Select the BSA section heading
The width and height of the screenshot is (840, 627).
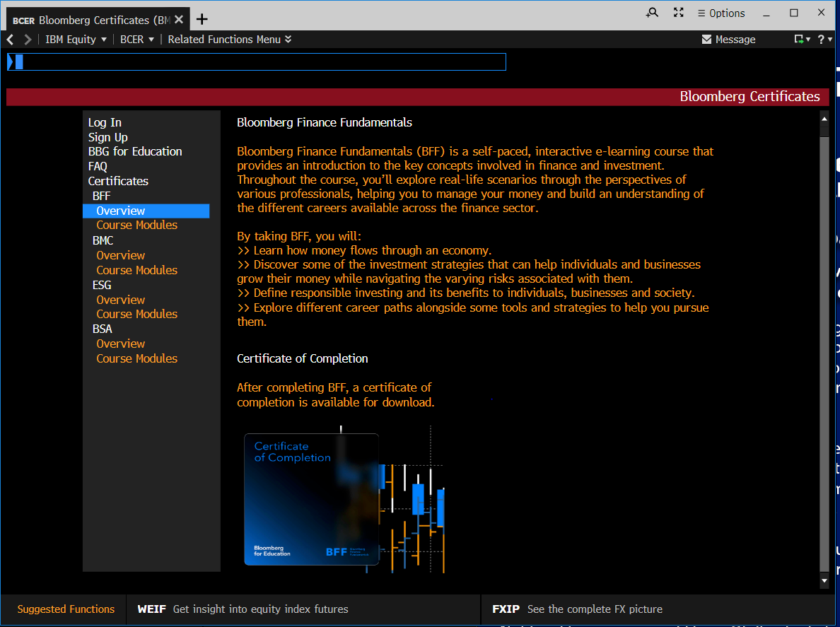coord(102,329)
